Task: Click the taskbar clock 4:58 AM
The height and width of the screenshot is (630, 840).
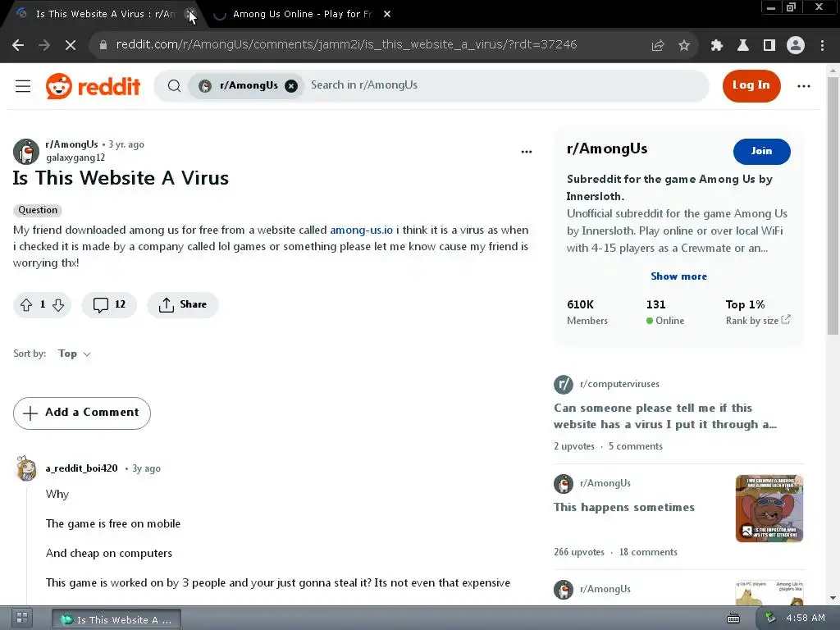Action: click(x=806, y=619)
